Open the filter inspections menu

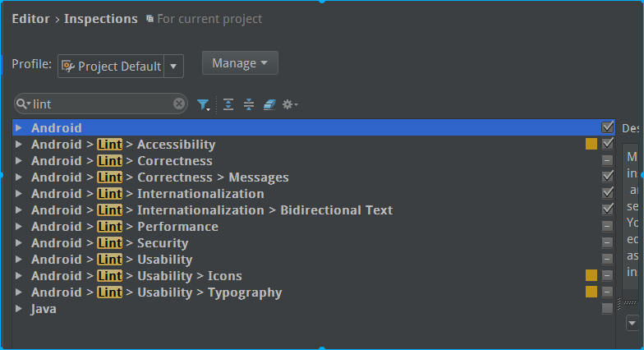pyautogui.click(x=203, y=104)
